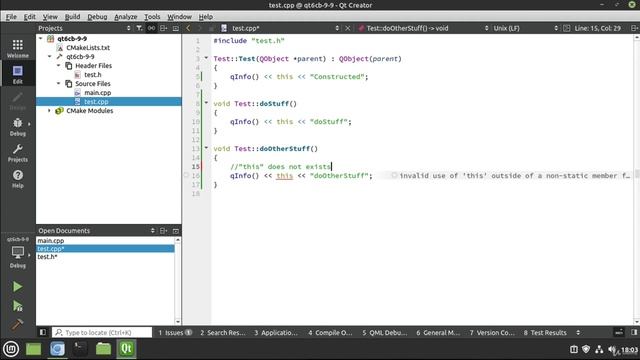This screenshot has height=360, width=640.
Task: Open terminal from taskbar
Action: [80, 349]
